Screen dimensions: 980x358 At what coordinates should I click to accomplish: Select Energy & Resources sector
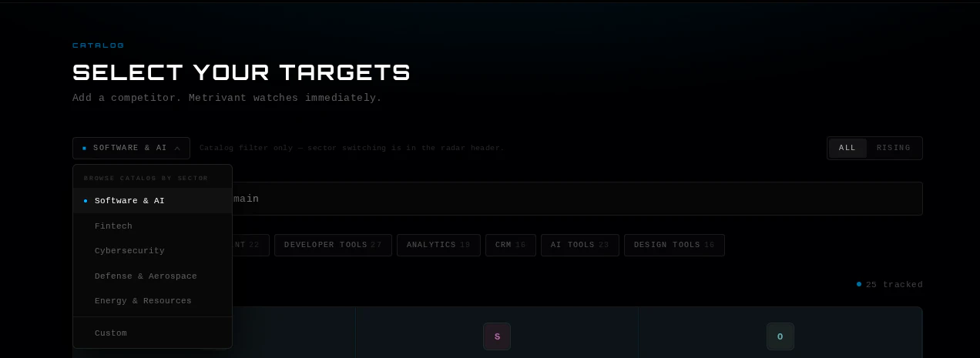pos(153,301)
